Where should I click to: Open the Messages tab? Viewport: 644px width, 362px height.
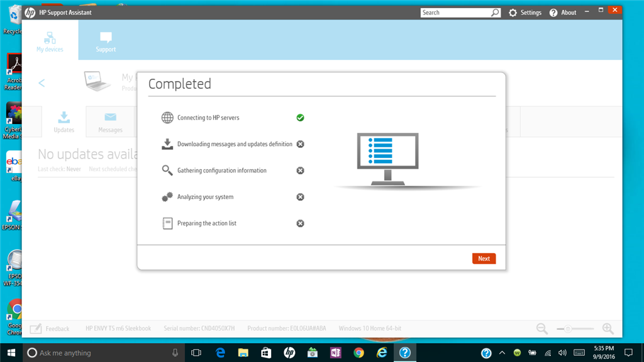click(x=110, y=123)
